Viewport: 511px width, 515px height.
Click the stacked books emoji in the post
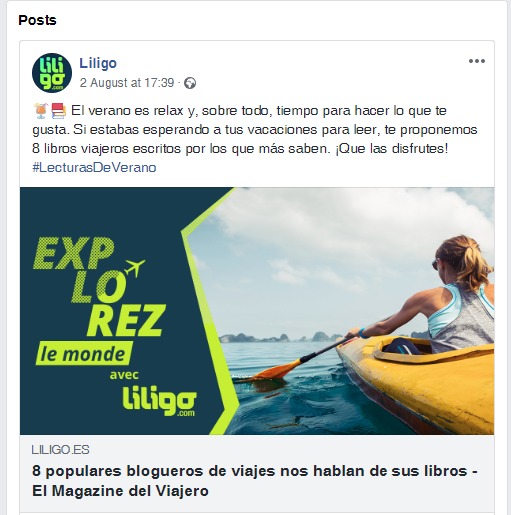coord(59,111)
